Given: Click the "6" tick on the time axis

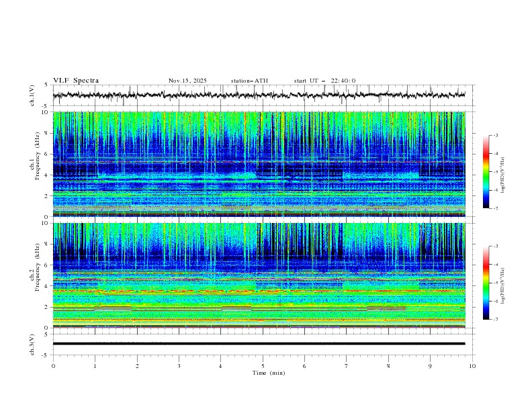Looking at the screenshot, I should click(x=304, y=366).
